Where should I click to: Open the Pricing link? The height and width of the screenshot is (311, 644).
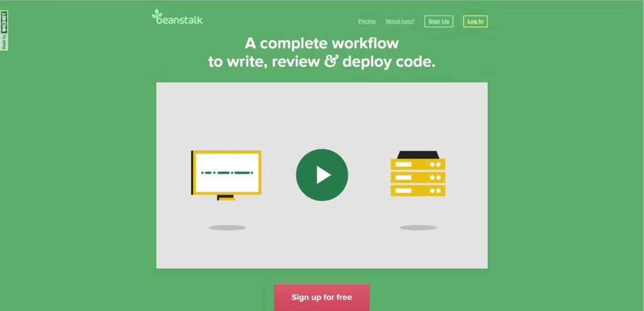[367, 21]
